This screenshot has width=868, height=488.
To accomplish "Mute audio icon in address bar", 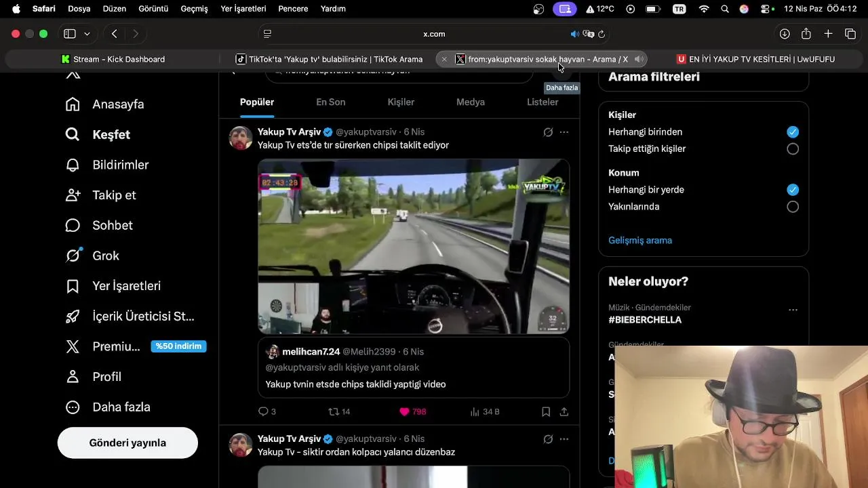I will [575, 34].
